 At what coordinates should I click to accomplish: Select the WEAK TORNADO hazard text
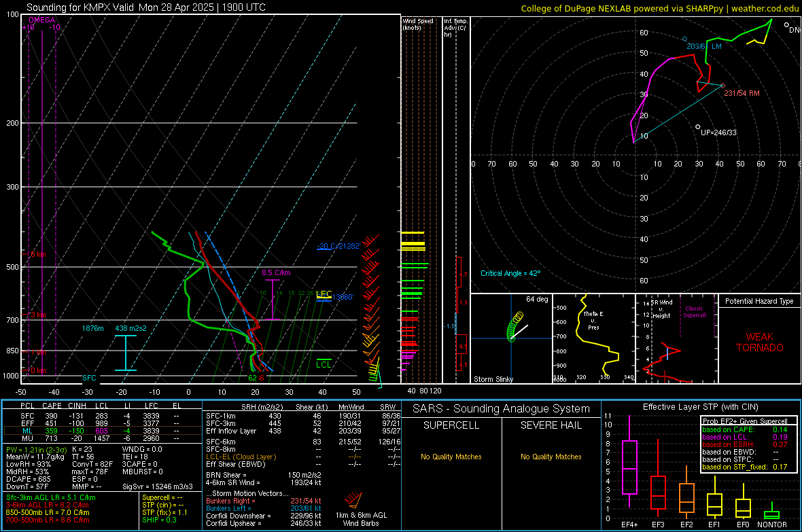[760, 342]
